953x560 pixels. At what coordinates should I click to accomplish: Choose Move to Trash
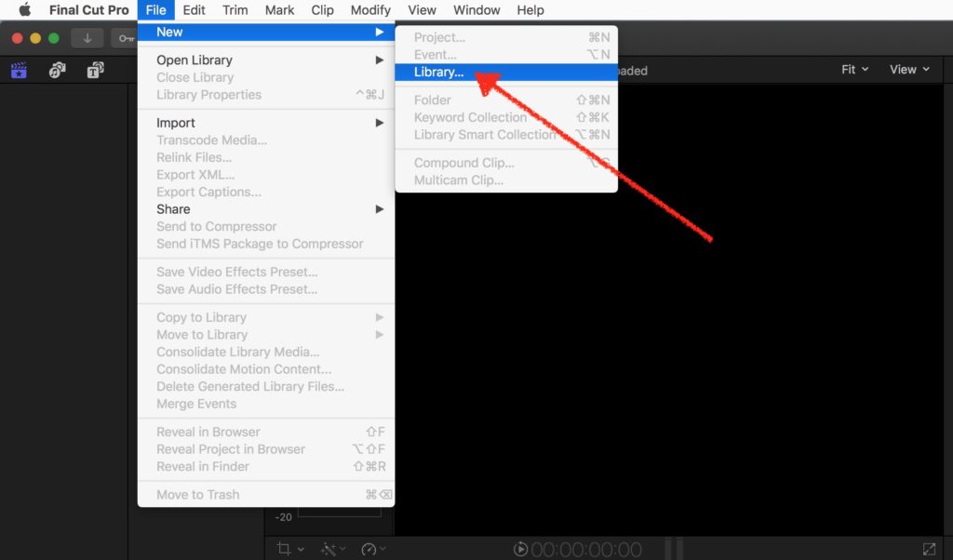pos(266,494)
